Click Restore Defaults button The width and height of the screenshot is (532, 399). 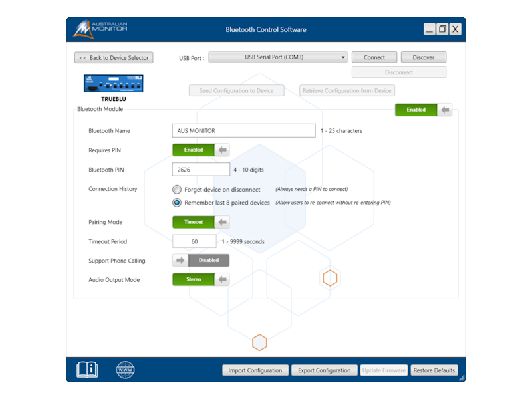click(434, 370)
